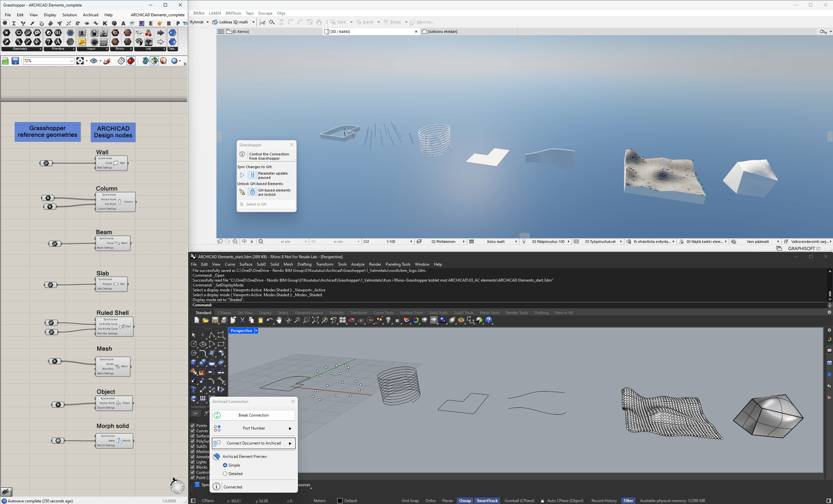
Task: Select the Text tool in Rhino sidebar
Action: [x=194, y=390]
